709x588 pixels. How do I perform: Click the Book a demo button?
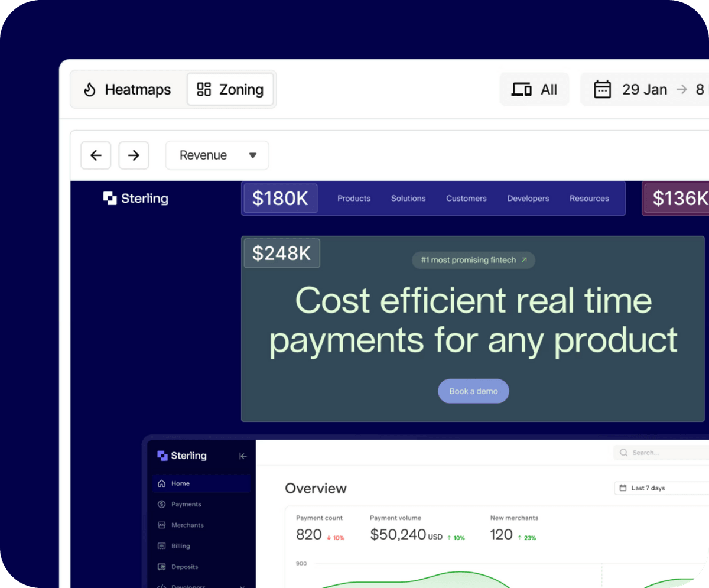pyautogui.click(x=473, y=391)
